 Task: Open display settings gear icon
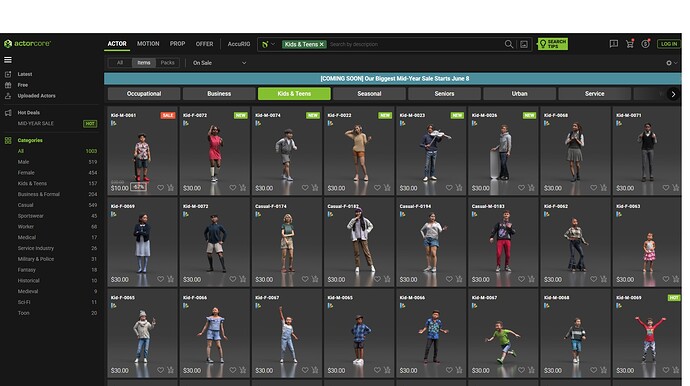tap(669, 63)
